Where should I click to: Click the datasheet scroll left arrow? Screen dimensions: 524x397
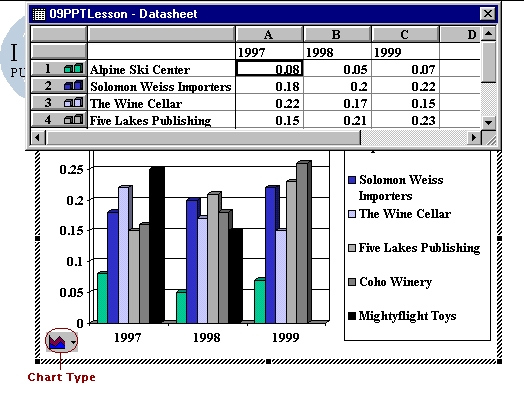[37, 137]
